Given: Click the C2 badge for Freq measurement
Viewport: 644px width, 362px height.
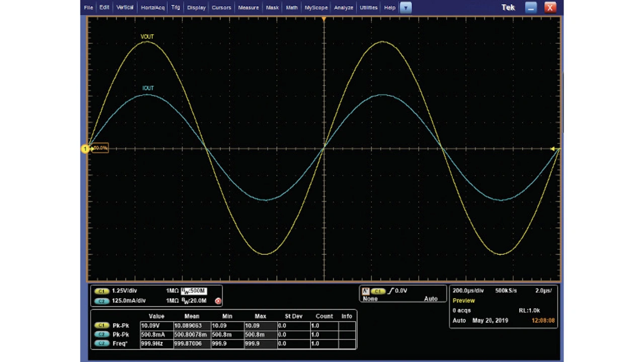Looking at the screenshot, I should tap(102, 344).
